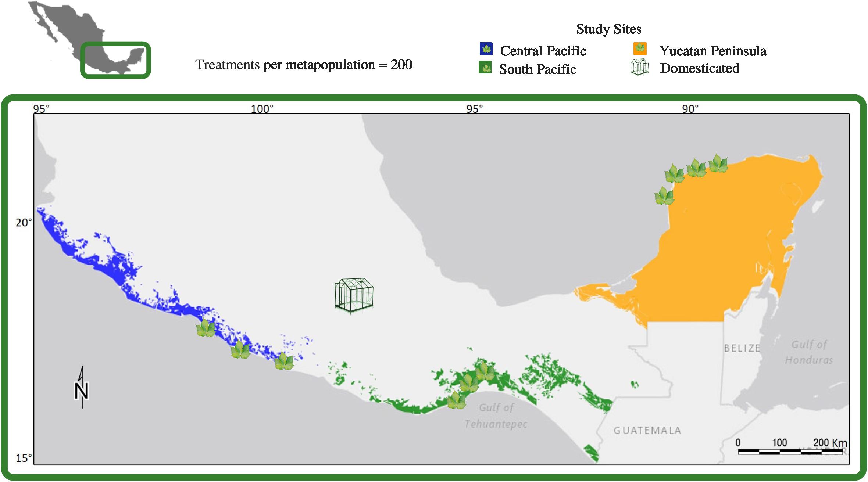Viewport: 868px width, 482px height.
Task: Click the "Treatments per metapopulation = 200" text
Action: point(304,65)
